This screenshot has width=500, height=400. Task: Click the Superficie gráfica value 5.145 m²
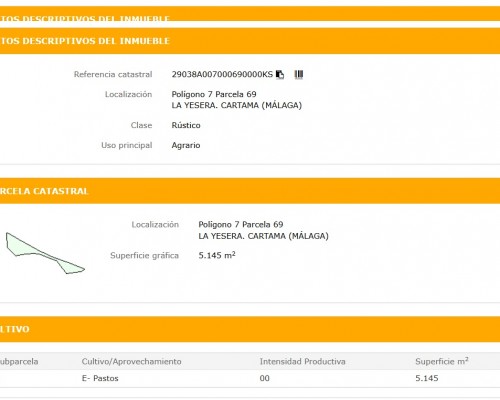(x=217, y=255)
